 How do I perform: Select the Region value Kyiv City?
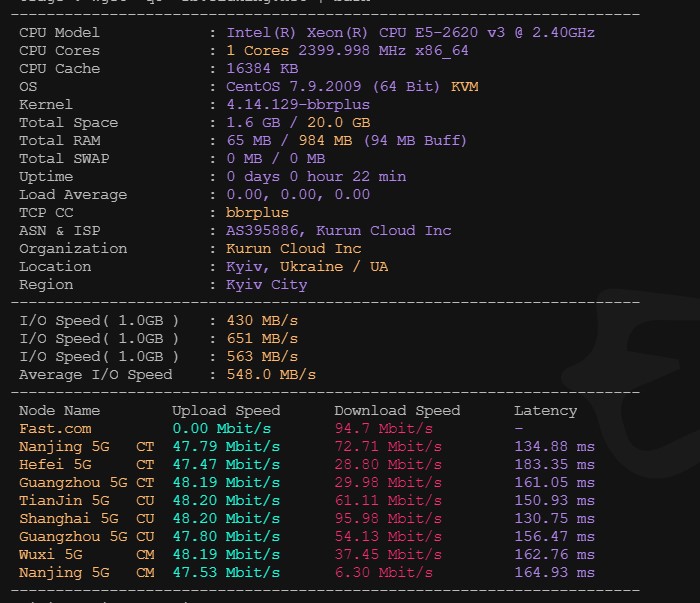(x=267, y=285)
